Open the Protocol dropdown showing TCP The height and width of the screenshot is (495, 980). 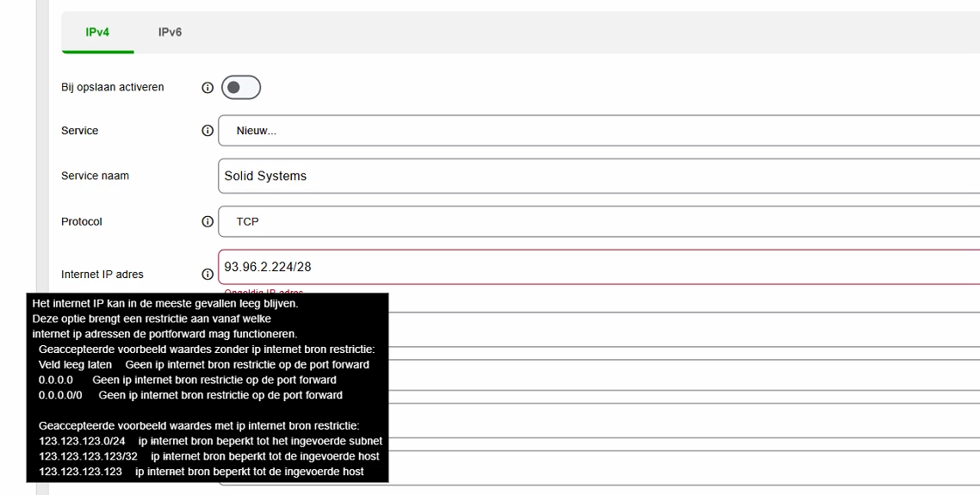599,221
